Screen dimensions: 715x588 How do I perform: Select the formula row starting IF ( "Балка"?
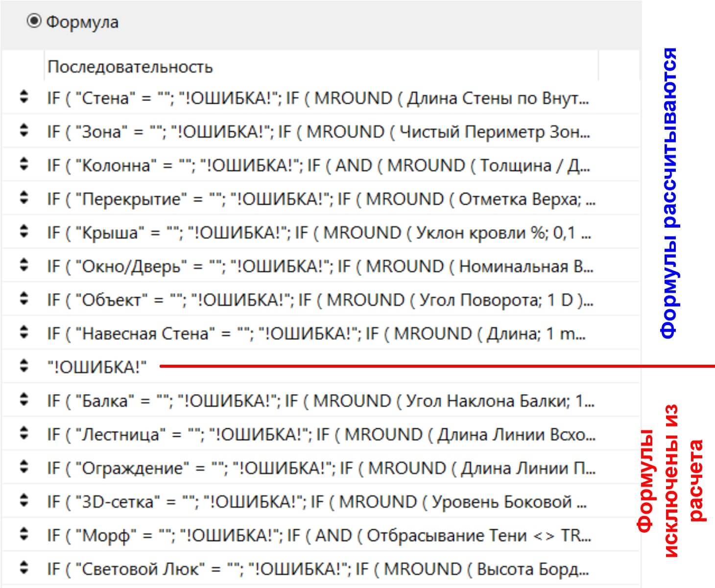321,400
